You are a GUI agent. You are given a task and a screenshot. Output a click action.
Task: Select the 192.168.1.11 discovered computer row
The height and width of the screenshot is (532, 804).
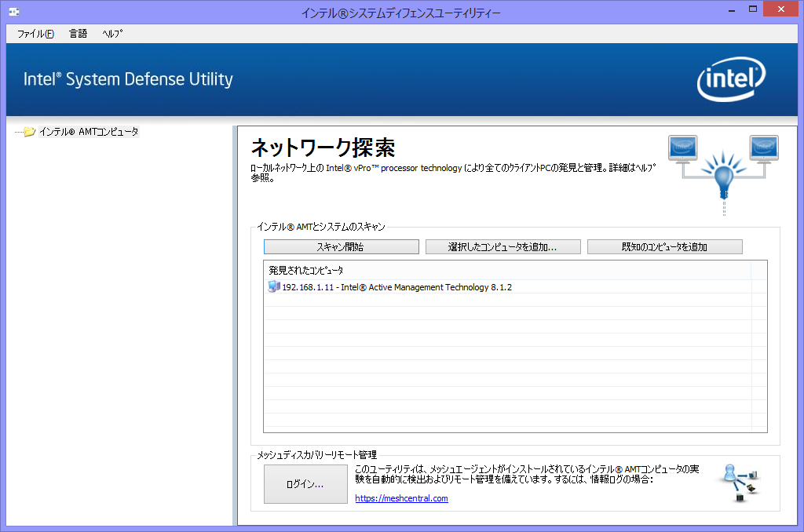508,287
